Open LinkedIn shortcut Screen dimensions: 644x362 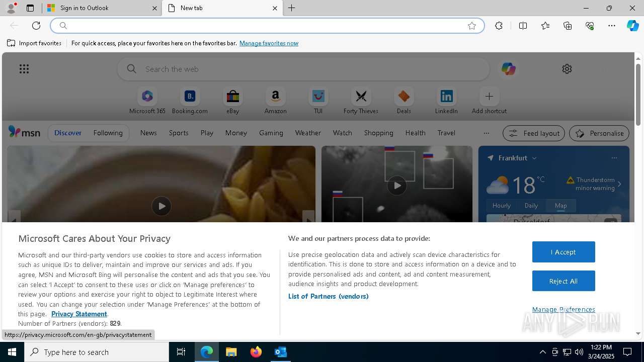446,101
